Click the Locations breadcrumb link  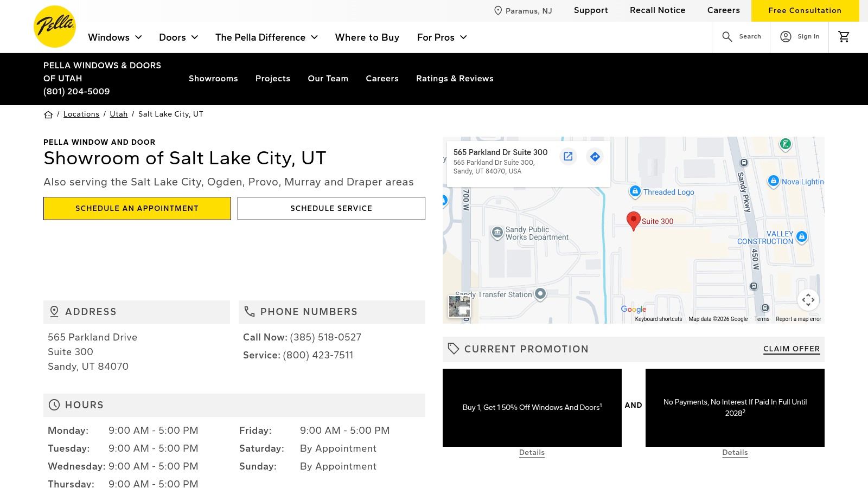pyautogui.click(x=81, y=114)
